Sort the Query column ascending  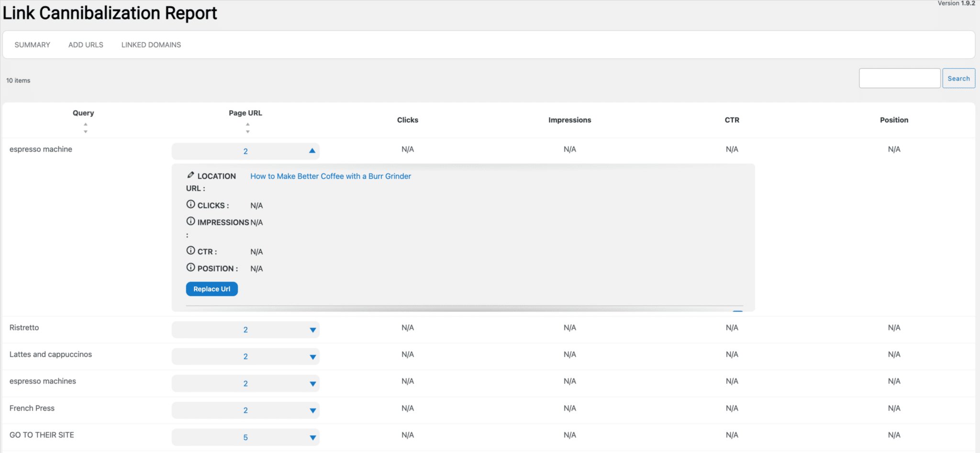tap(86, 124)
